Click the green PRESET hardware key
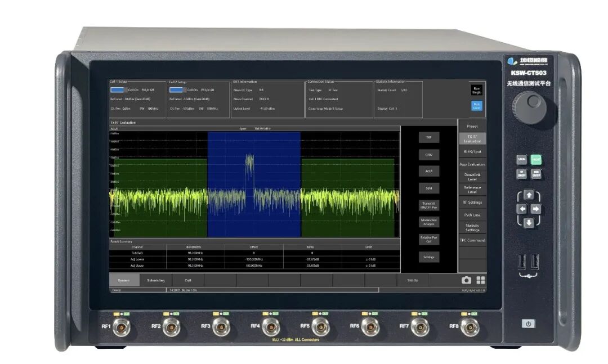Screen dimensions: 608x364 pyautogui.click(x=536, y=159)
